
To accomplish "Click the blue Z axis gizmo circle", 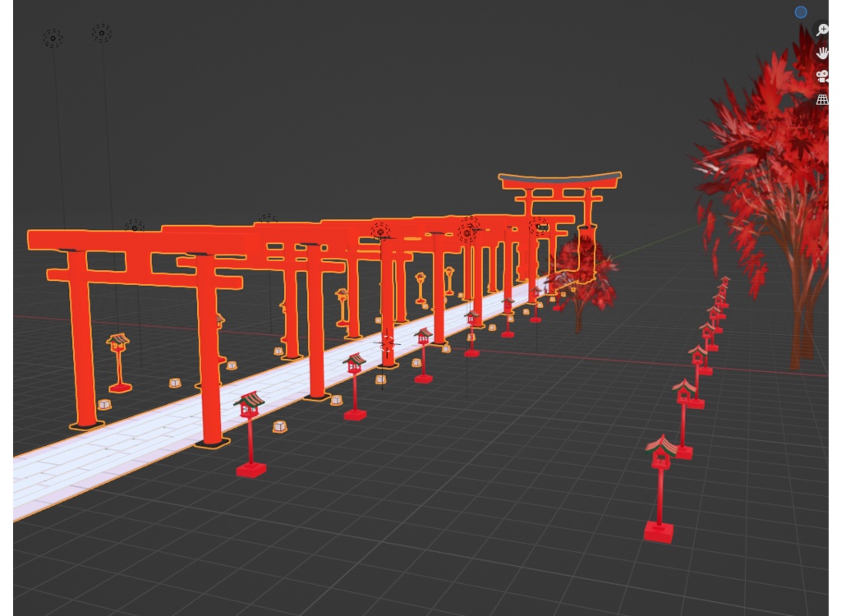I will [x=800, y=12].
